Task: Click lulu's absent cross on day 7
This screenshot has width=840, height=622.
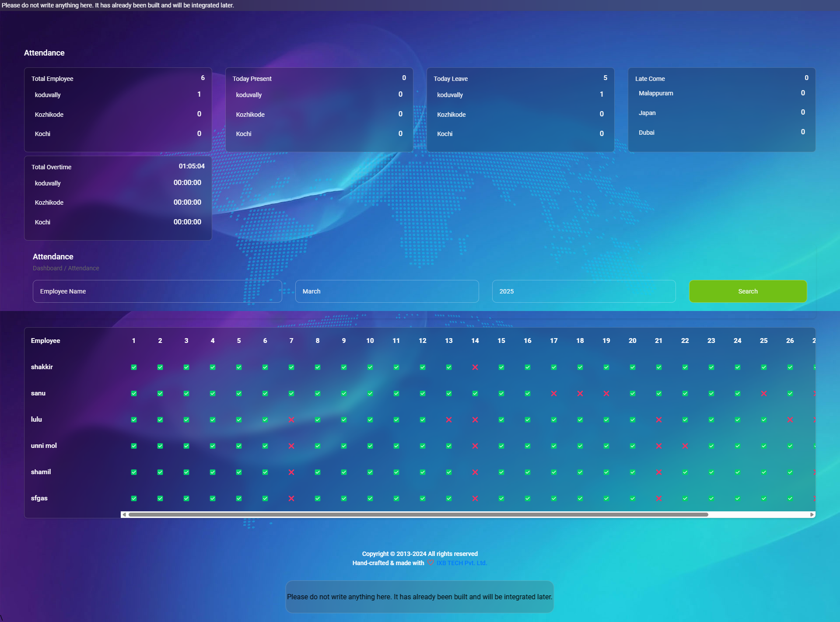Action: click(x=291, y=420)
